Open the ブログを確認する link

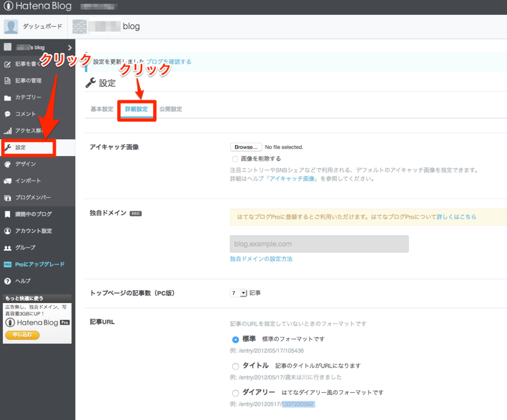[169, 62]
